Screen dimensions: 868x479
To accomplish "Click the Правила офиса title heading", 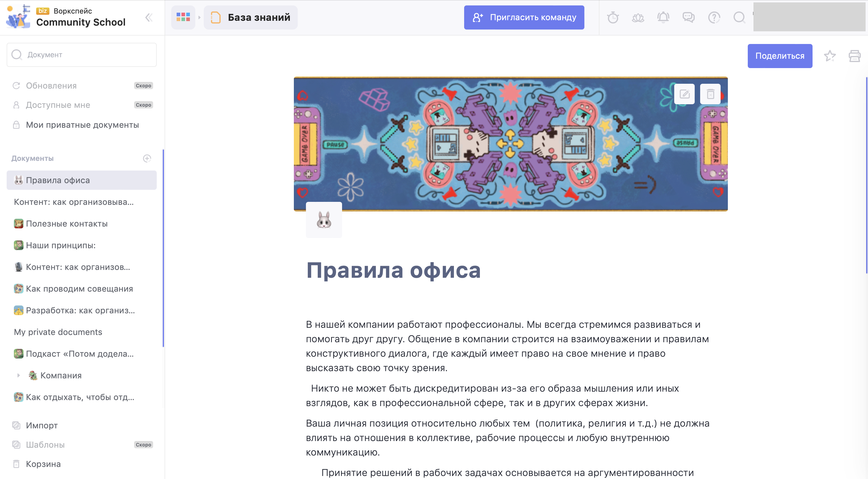I will pyautogui.click(x=393, y=270).
